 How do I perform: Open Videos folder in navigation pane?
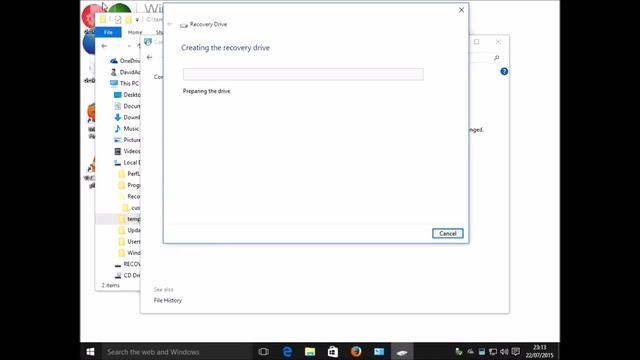pyautogui.click(x=127, y=151)
